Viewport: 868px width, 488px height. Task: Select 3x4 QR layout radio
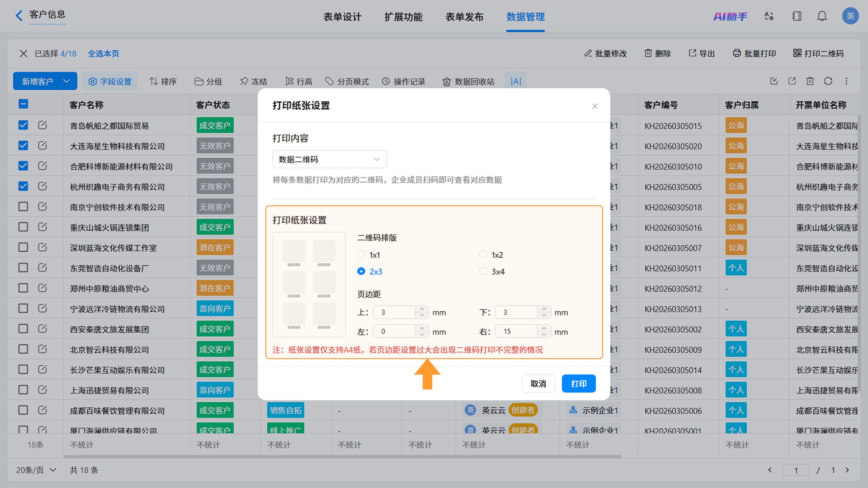click(x=483, y=271)
